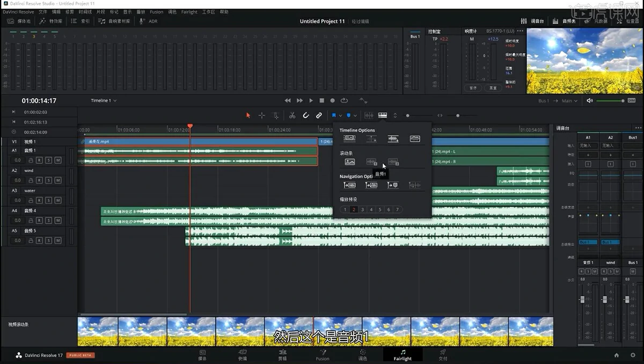Switch to the 剪辑 page tab

coord(282,355)
